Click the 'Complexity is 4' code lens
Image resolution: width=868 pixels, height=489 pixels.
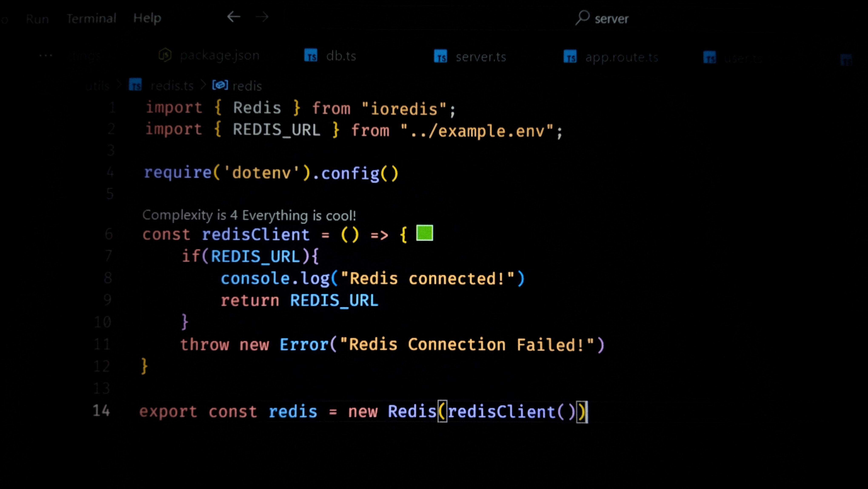point(249,215)
